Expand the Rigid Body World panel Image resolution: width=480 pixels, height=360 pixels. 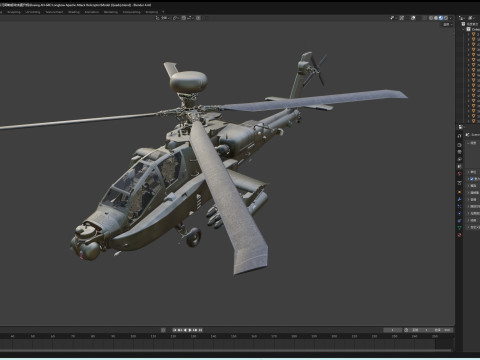473,206
